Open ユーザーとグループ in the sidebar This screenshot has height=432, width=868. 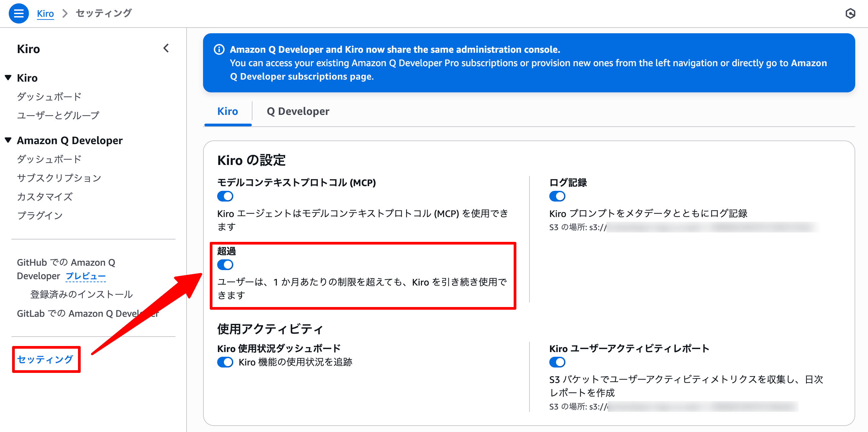(x=57, y=115)
